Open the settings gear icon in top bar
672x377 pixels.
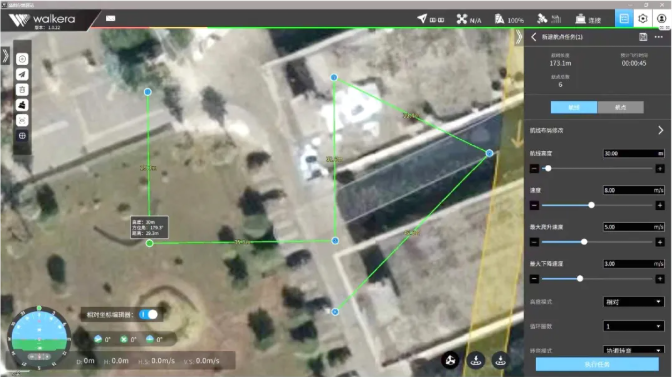click(642, 18)
